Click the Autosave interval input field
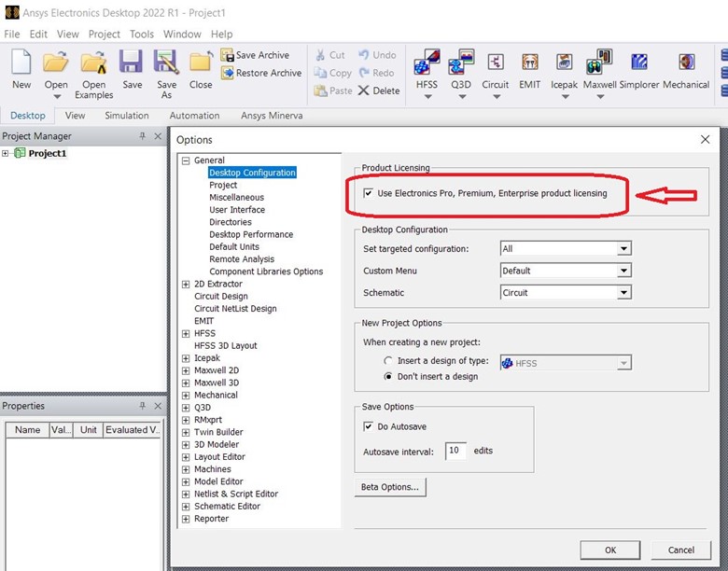728x571 pixels. tap(455, 451)
